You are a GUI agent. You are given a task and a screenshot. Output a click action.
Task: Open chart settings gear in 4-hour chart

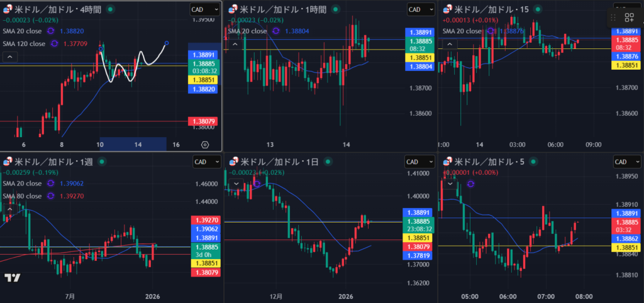tap(205, 145)
